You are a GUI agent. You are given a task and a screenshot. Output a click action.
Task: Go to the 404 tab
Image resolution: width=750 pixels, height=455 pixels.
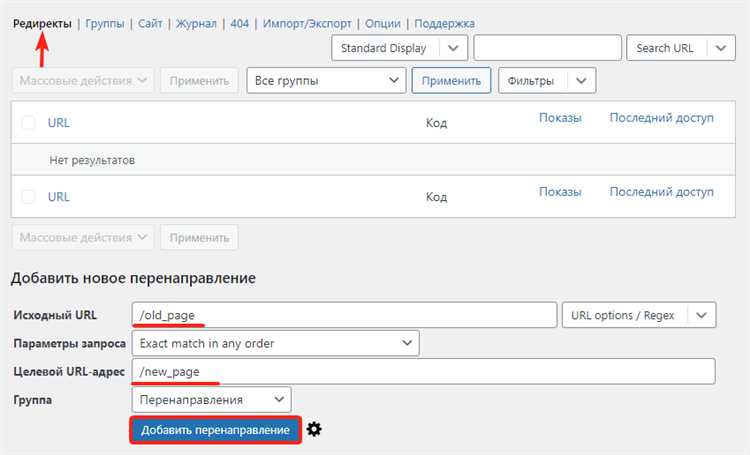point(240,23)
